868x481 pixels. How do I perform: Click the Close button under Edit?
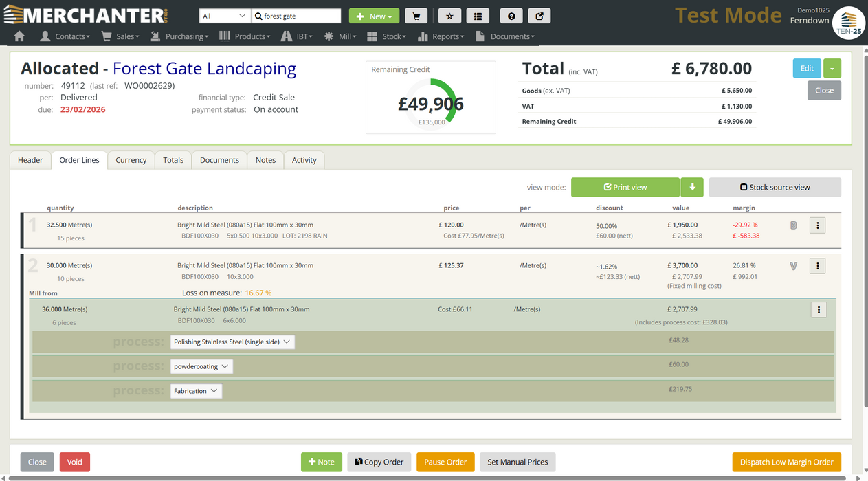point(824,91)
